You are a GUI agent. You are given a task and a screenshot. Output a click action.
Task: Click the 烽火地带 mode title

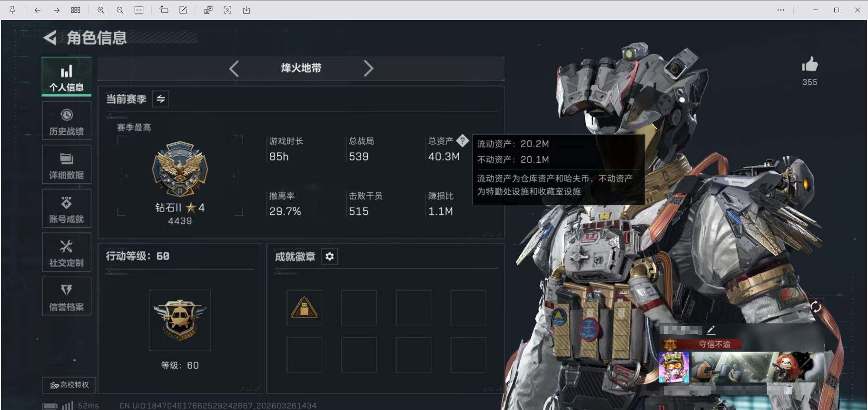[x=301, y=68]
